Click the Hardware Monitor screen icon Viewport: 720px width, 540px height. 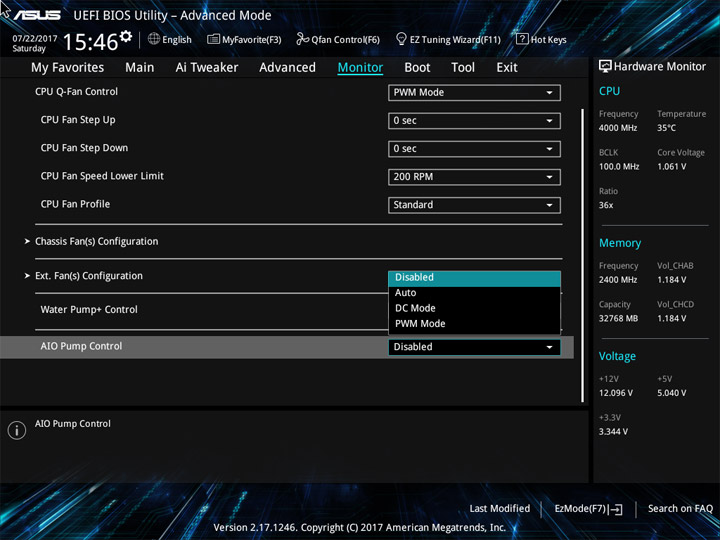(605, 66)
